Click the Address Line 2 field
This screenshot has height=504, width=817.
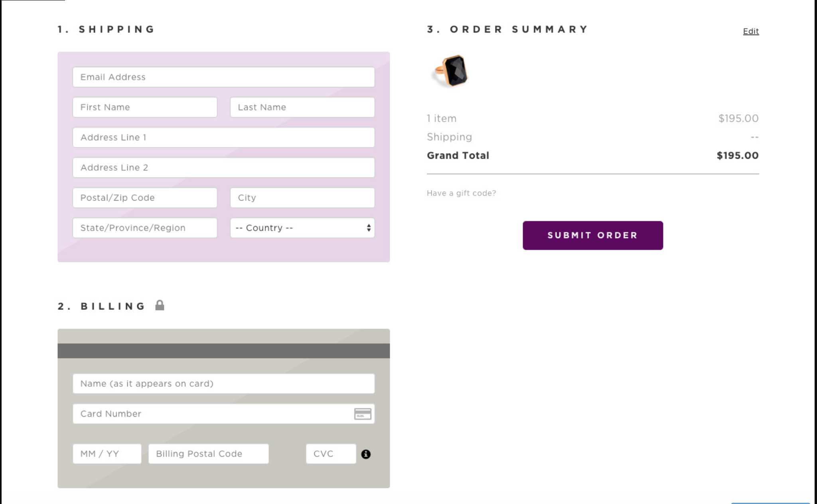[x=223, y=167]
